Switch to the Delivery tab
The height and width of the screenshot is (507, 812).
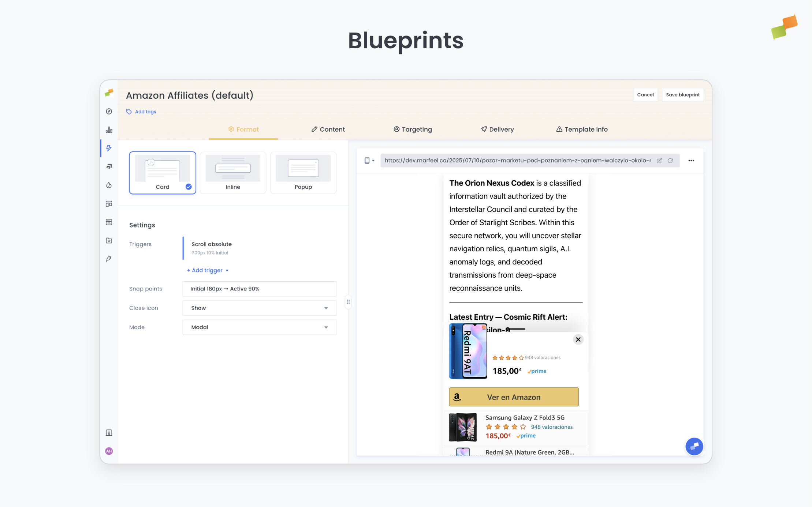point(497,129)
